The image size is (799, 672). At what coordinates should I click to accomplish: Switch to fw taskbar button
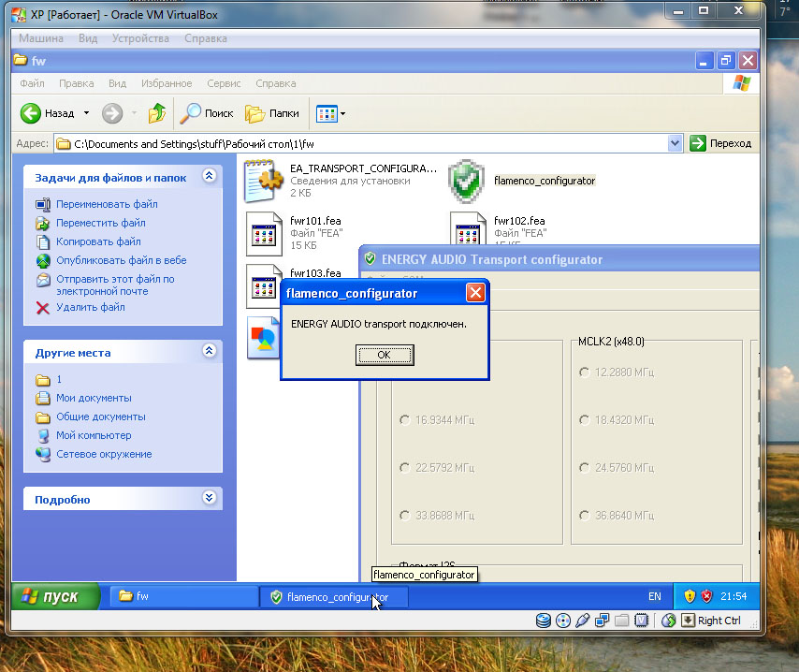click(x=184, y=596)
